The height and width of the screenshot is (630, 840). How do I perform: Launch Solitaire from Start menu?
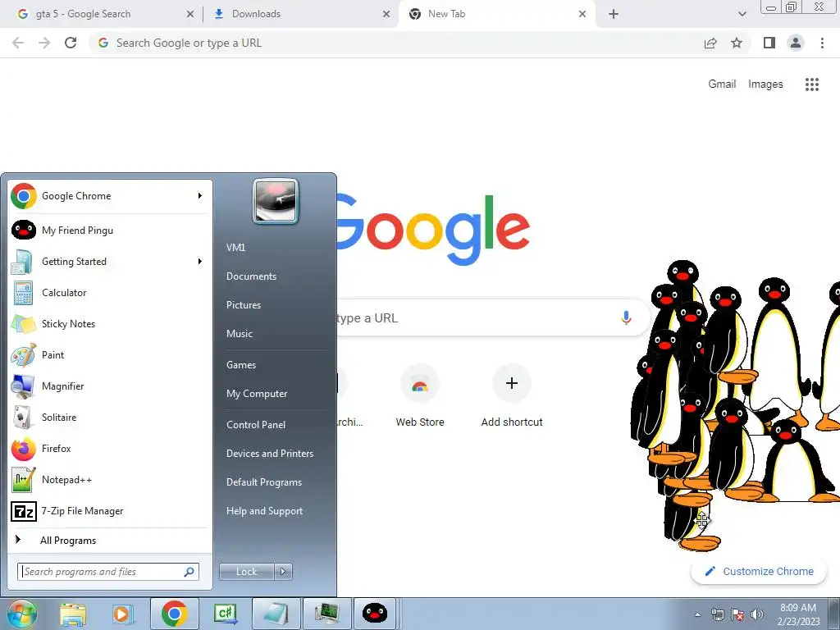tap(109, 418)
